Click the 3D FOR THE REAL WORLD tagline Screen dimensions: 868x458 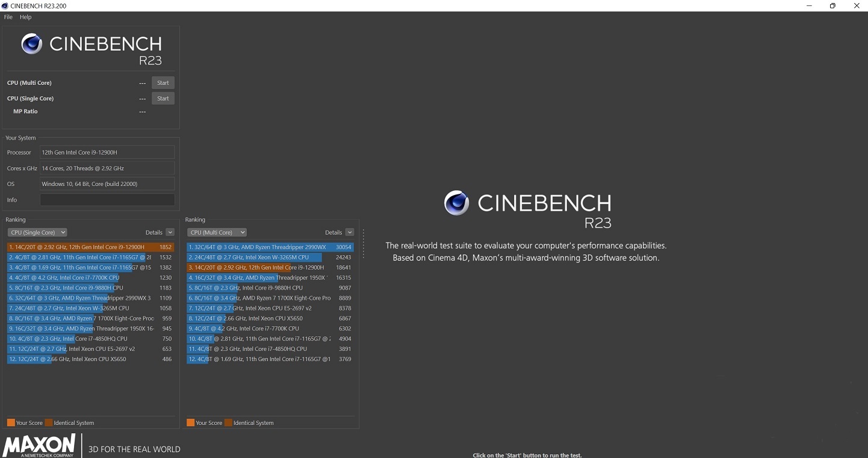tap(134, 450)
